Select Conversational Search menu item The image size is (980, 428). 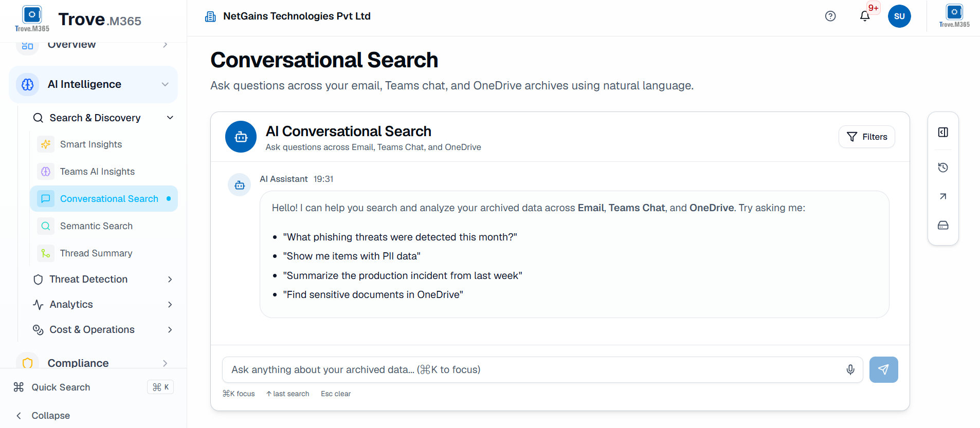(104, 199)
